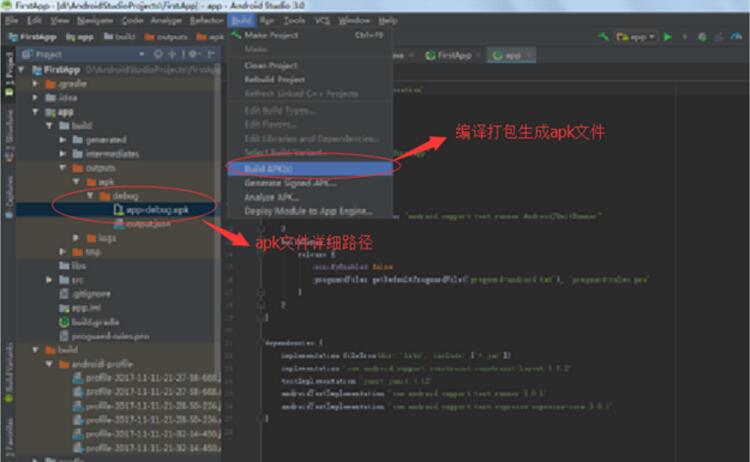Open Project panel gear settings

[193, 54]
